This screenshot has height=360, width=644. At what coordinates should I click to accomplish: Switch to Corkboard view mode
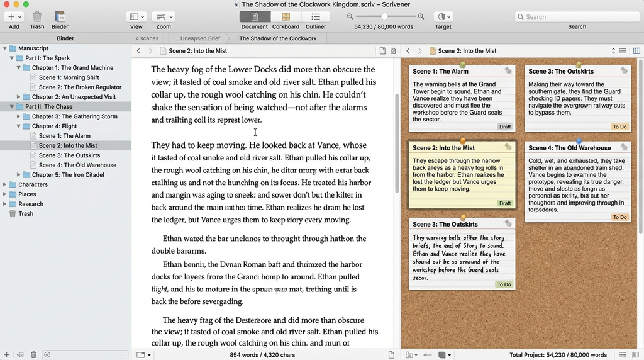click(x=286, y=17)
